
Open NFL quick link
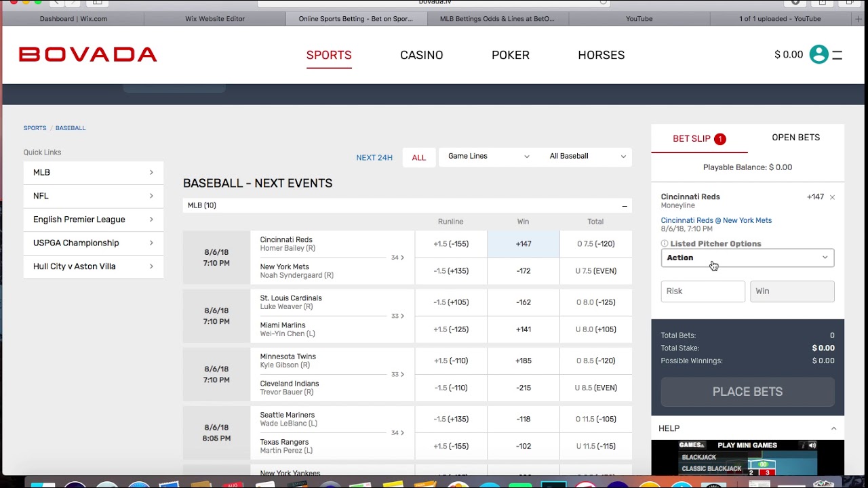[x=94, y=196]
